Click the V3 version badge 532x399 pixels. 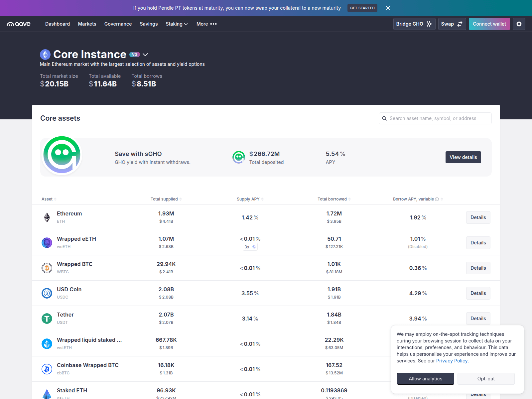135,55
